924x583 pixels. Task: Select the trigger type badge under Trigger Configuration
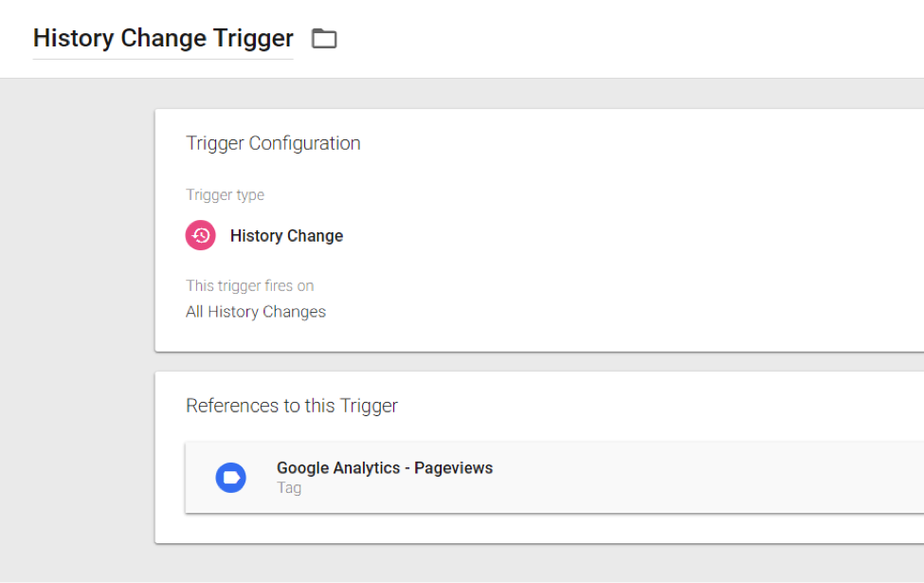200,235
